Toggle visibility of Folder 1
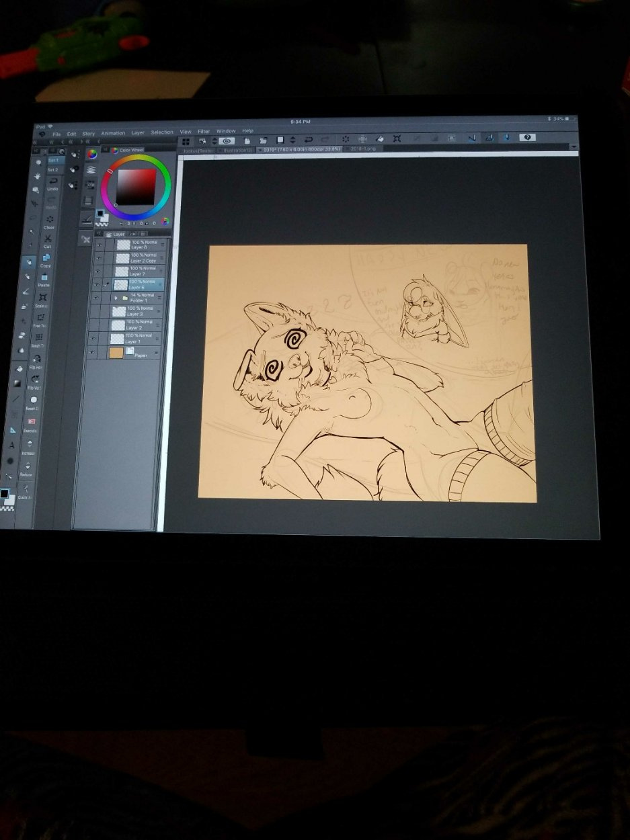 tap(96, 298)
